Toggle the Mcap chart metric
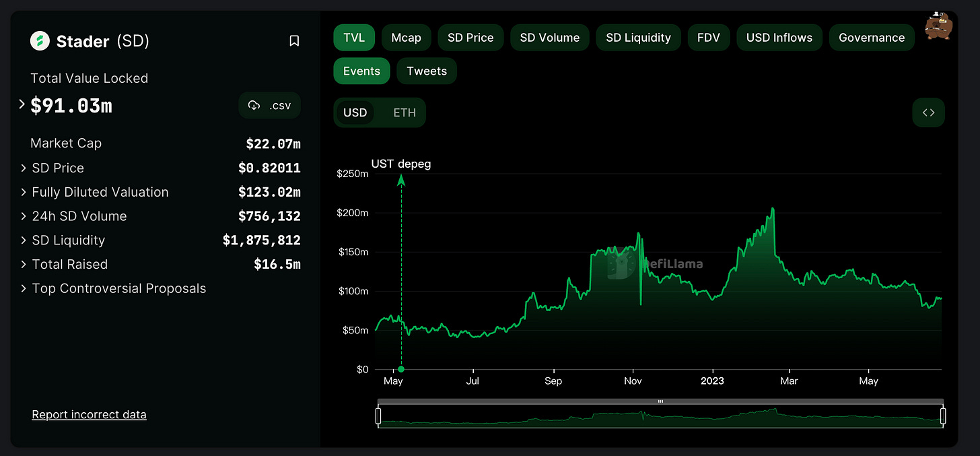 [407, 38]
